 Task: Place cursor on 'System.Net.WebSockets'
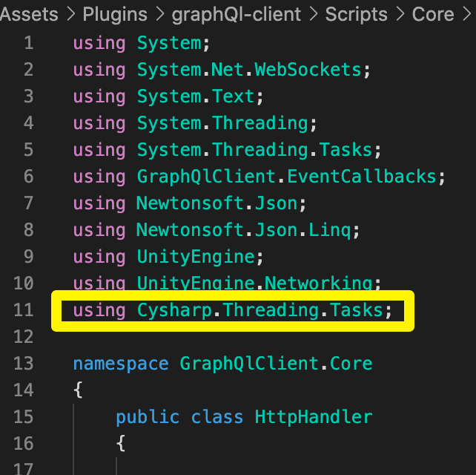249,70
